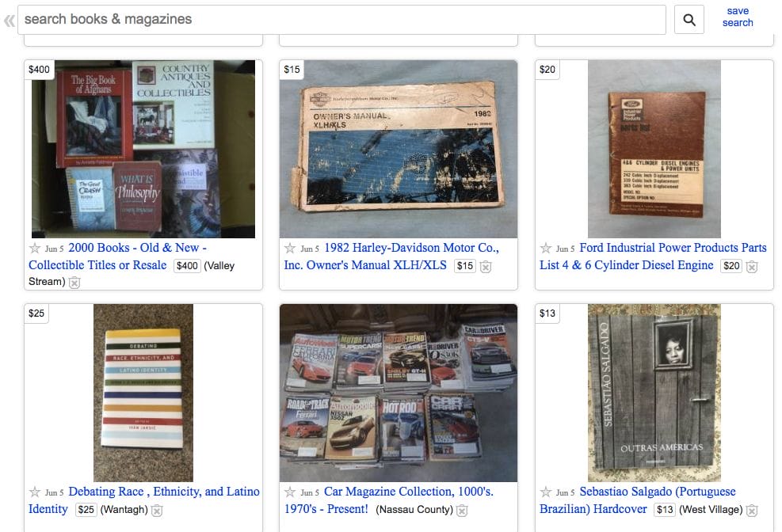
Task: Open Car Magazine Collection listing title
Action: click(388, 500)
